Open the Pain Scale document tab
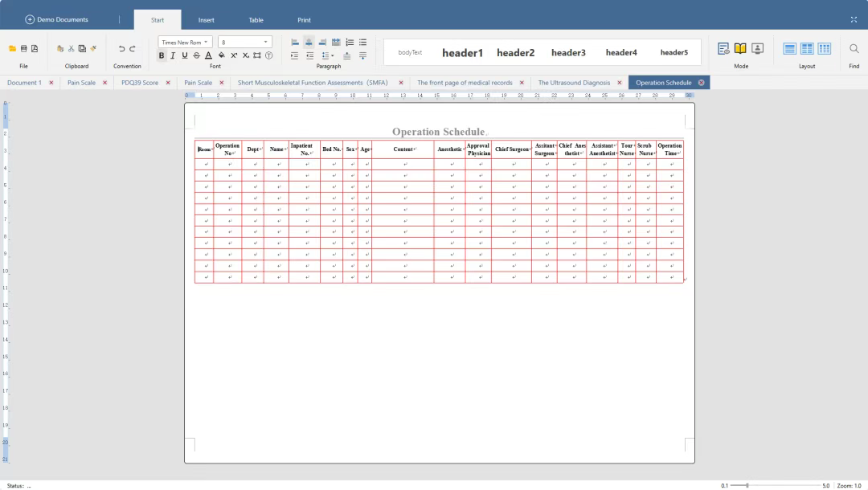 (x=81, y=83)
